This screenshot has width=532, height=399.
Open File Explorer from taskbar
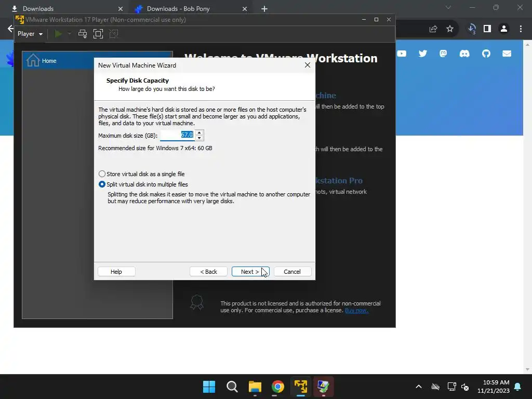tap(255, 387)
